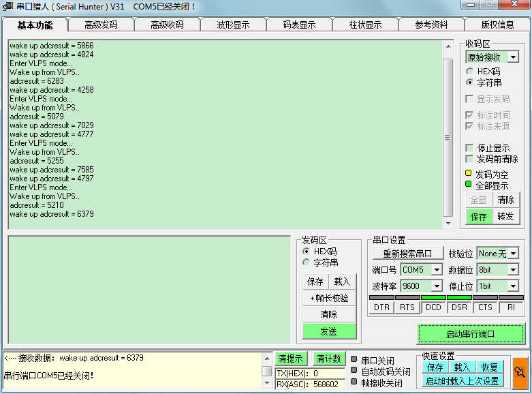Click the receive log scrollbar thumb
Viewport: 532px width, 394px height.
click(448, 137)
